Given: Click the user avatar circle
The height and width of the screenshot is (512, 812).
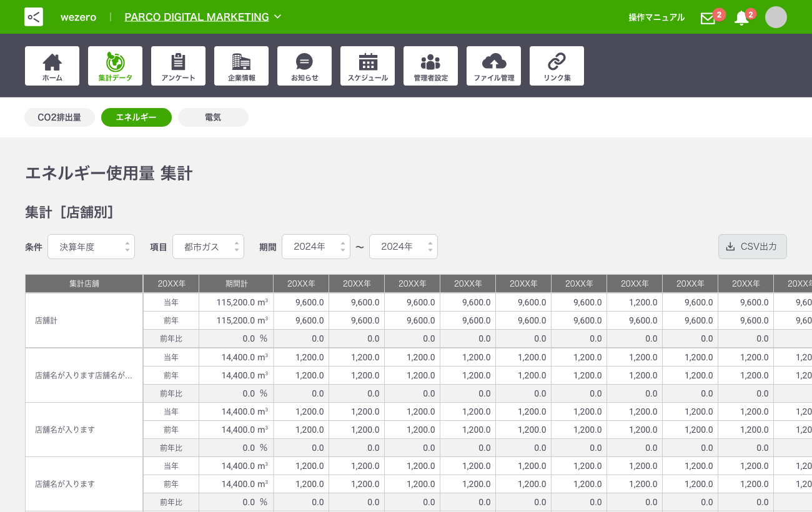Looking at the screenshot, I should coord(776,17).
